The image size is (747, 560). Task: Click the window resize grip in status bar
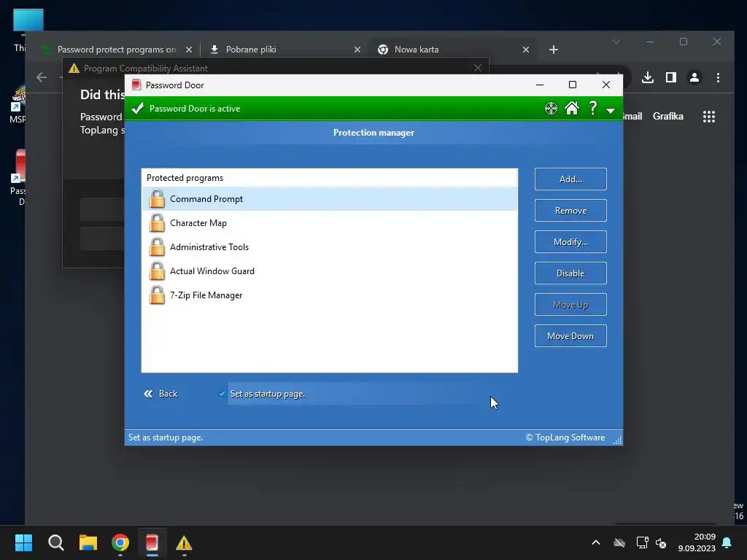617,440
